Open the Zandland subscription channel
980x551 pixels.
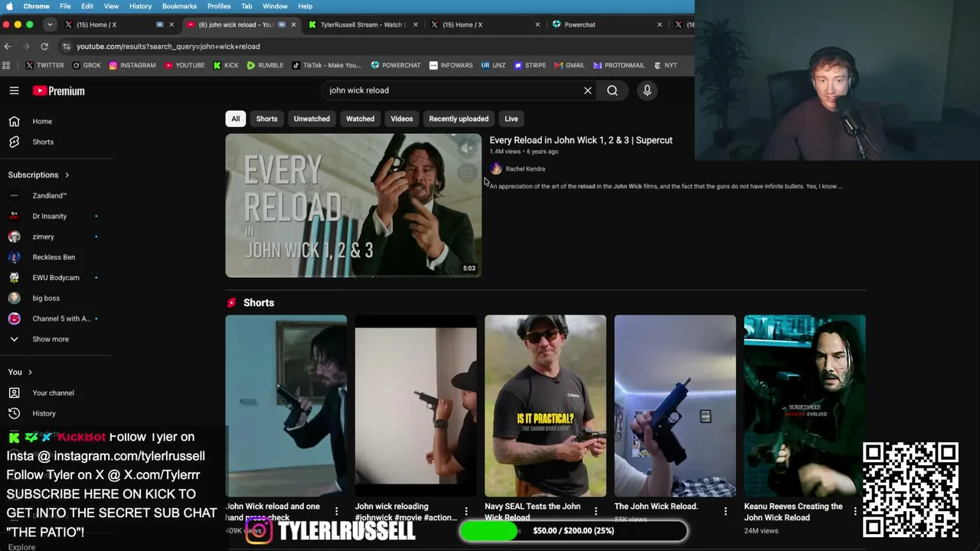pyautogui.click(x=50, y=195)
